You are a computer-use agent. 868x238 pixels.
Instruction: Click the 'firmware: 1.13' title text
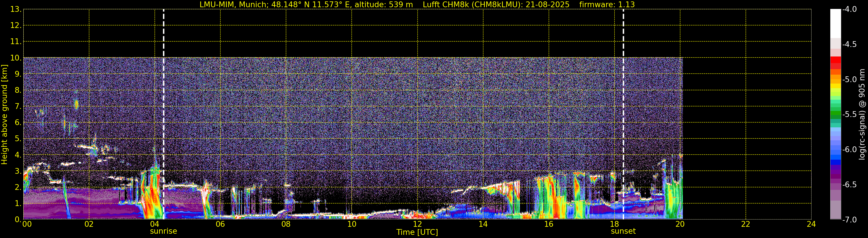pos(607,5)
